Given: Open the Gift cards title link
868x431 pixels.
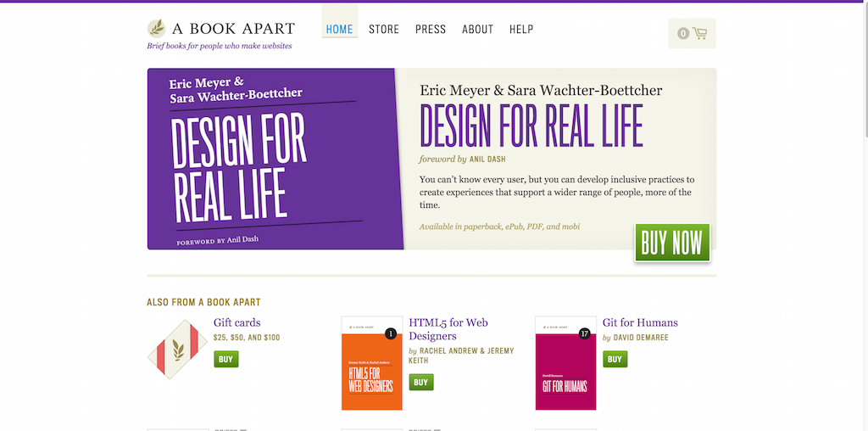Looking at the screenshot, I should point(237,322).
